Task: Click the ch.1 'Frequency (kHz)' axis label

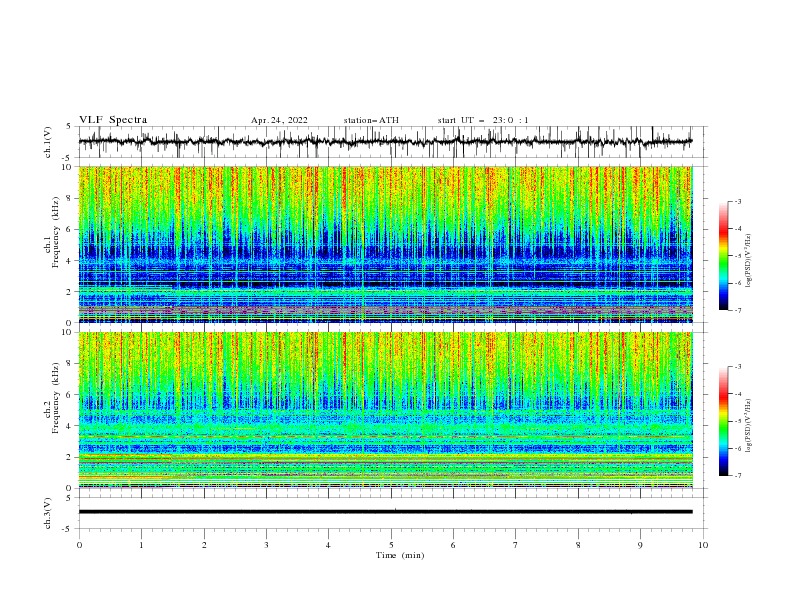Action: [56, 230]
